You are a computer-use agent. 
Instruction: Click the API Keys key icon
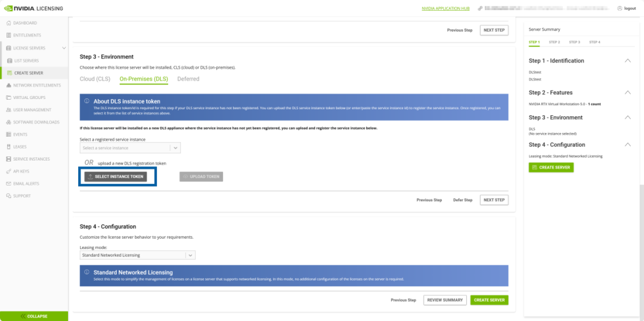pos(8,171)
